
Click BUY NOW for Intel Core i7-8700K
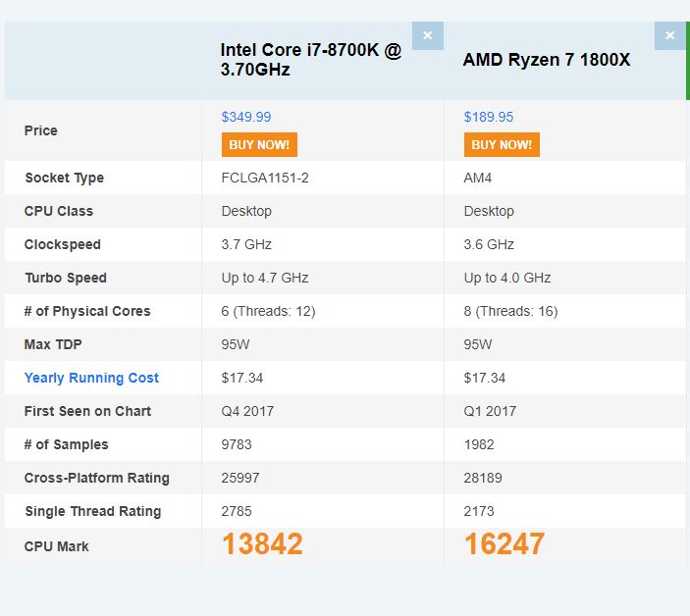click(x=259, y=144)
